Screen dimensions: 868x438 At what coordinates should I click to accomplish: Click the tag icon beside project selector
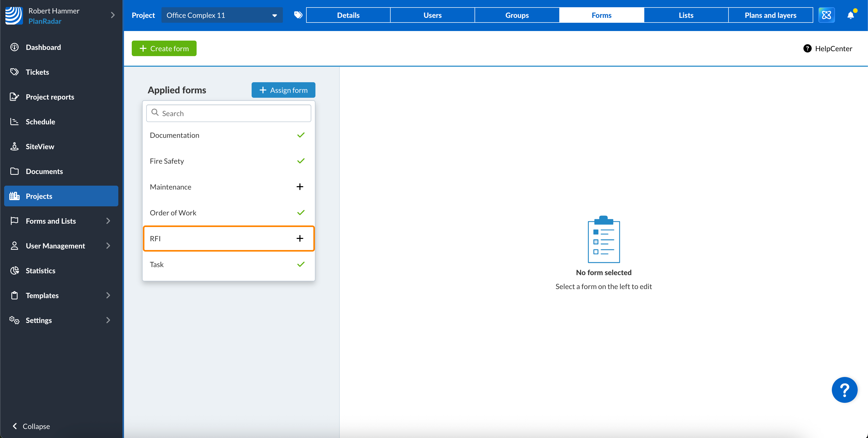298,15
